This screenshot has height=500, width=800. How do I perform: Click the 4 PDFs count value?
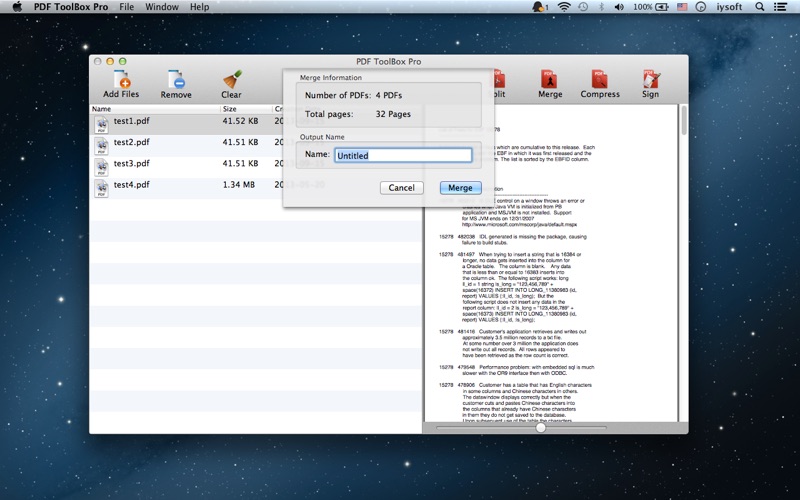389,95
